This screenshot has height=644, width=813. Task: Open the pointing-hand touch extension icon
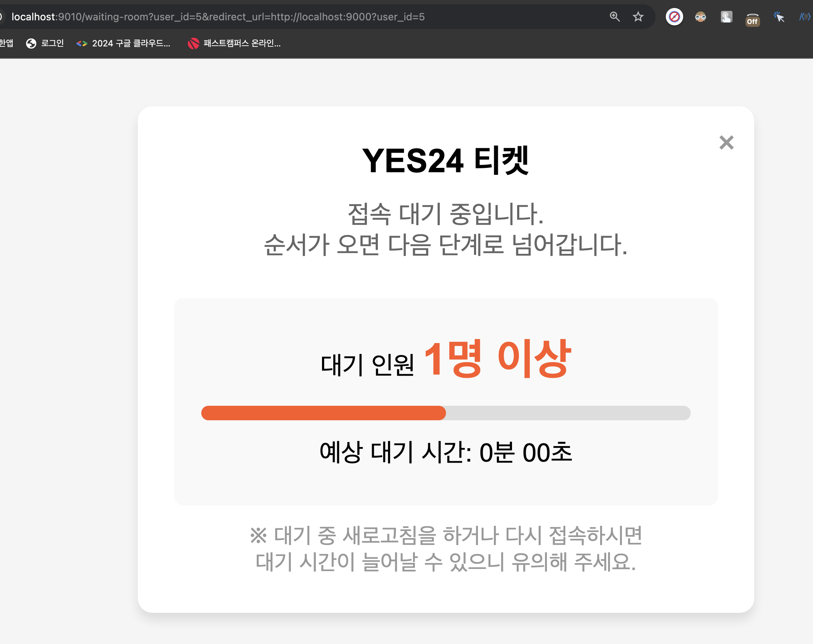726,17
